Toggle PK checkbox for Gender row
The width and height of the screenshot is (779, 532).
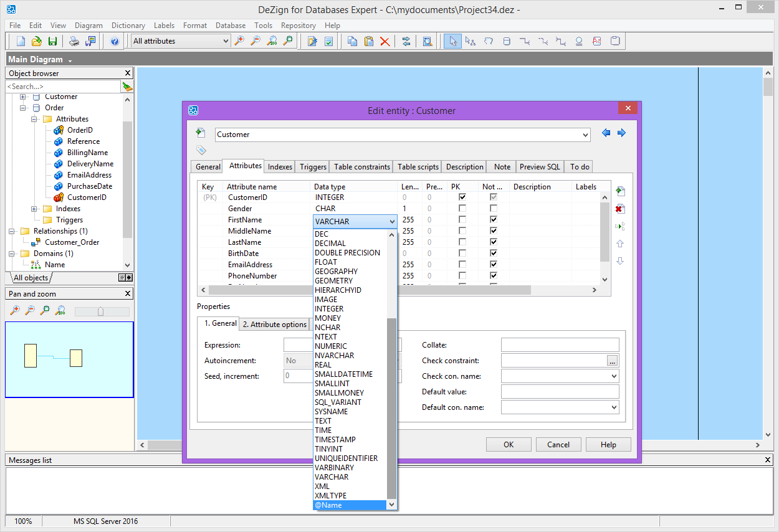[462, 209]
